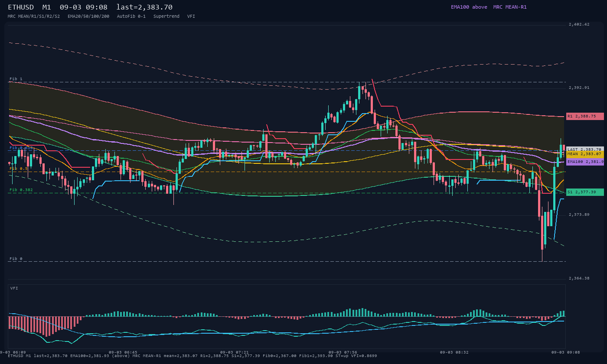607x364 pixels.
Task: Click the MEAN 2,383.07 price tag
Action: 585,154
